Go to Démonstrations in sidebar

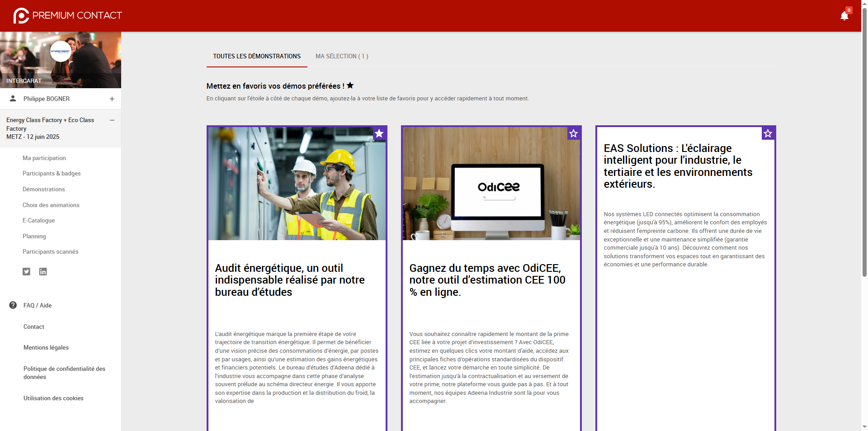tap(44, 189)
